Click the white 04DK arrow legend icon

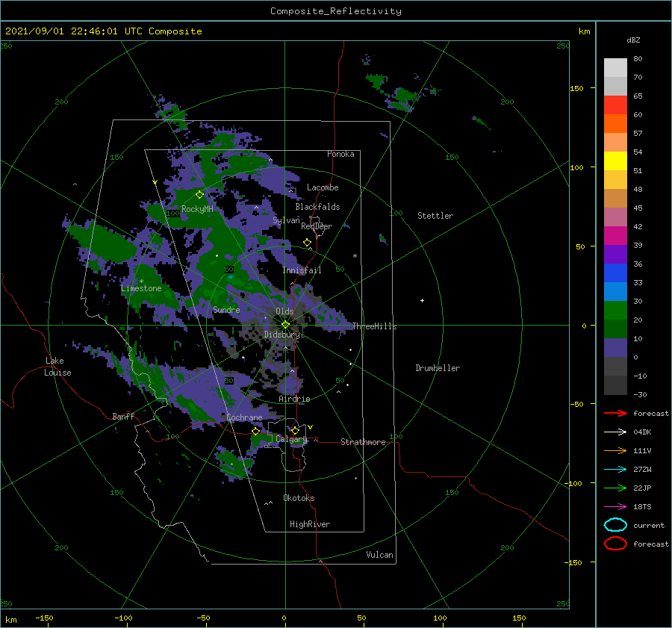pyautogui.click(x=615, y=432)
